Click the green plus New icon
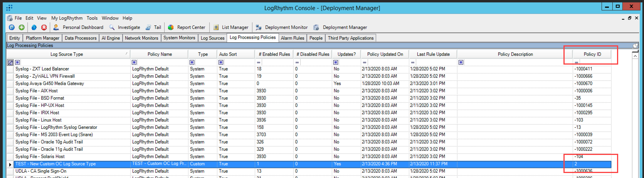Screen dimensions: 644x178 tap(22, 27)
